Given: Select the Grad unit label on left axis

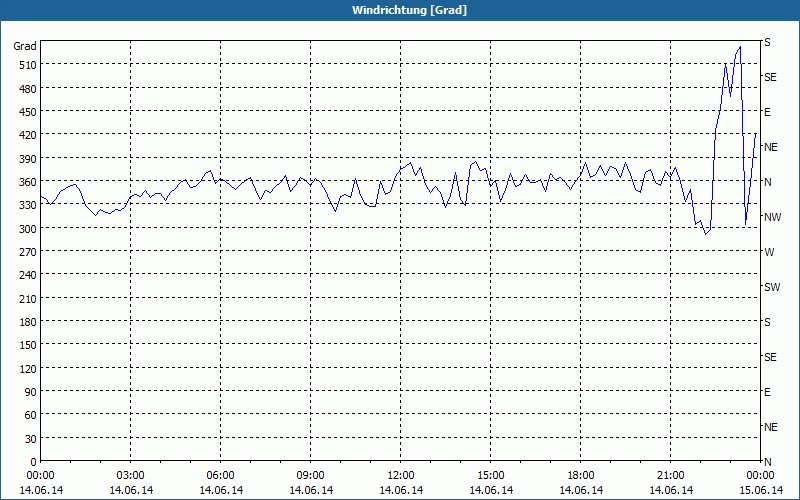Looking at the screenshot, I should 24,46.
